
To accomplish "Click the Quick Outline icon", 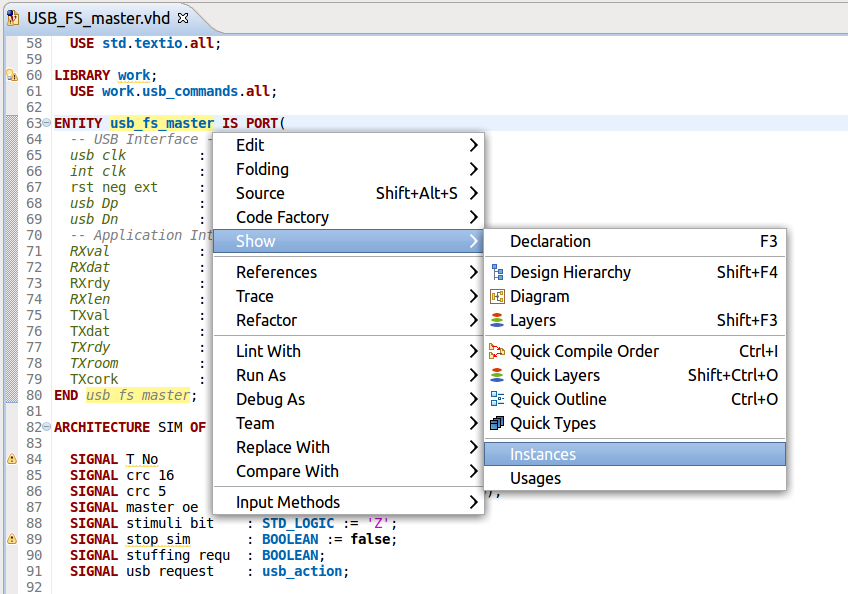I will [497, 399].
